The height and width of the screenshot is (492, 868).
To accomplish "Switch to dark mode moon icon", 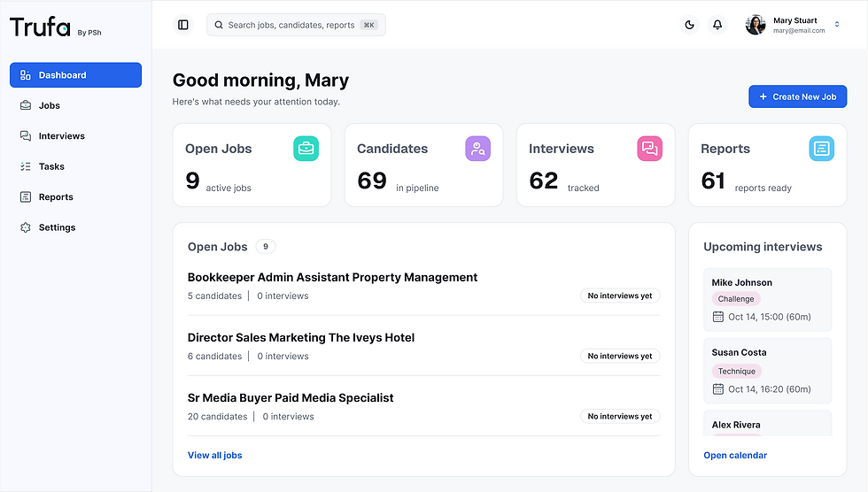I will (689, 25).
